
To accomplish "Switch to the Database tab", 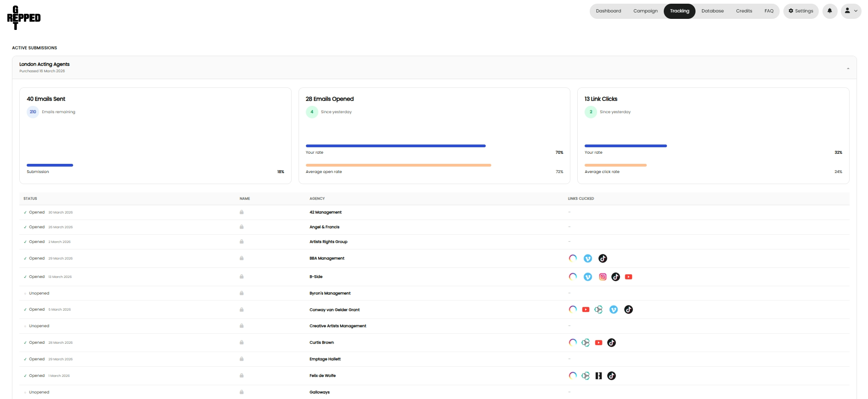I will pyautogui.click(x=713, y=11).
